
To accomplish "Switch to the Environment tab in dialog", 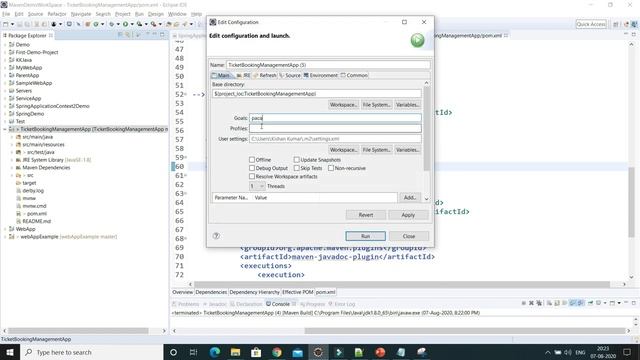I will coord(320,76).
